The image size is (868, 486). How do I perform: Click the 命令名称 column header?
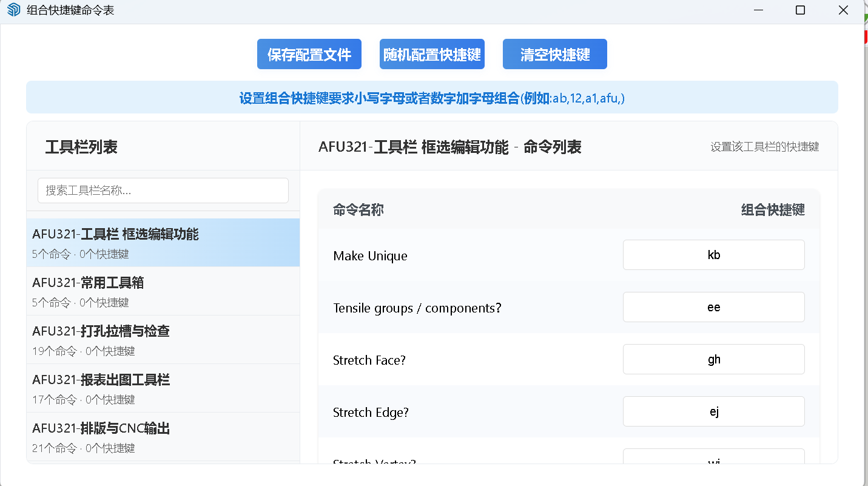click(358, 210)
